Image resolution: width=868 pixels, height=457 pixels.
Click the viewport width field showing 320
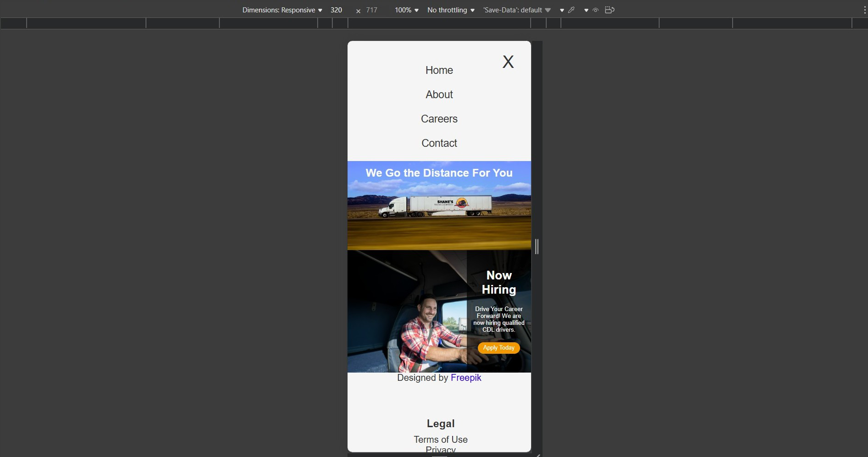336,10
